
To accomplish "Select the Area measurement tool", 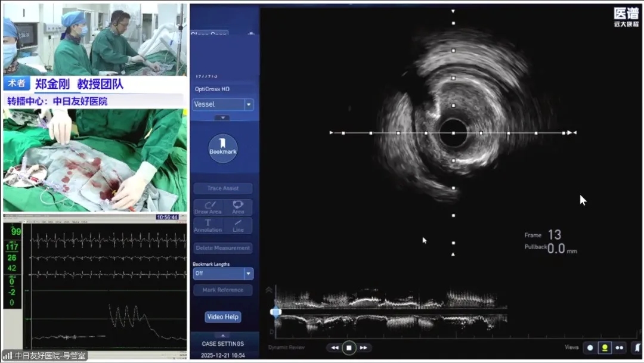I will pos(238,207).
